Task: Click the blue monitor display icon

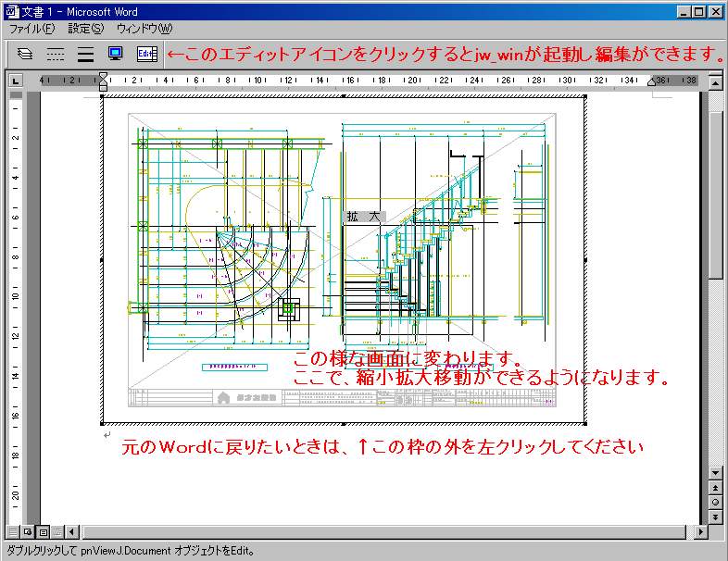Action: coord(115,54)
